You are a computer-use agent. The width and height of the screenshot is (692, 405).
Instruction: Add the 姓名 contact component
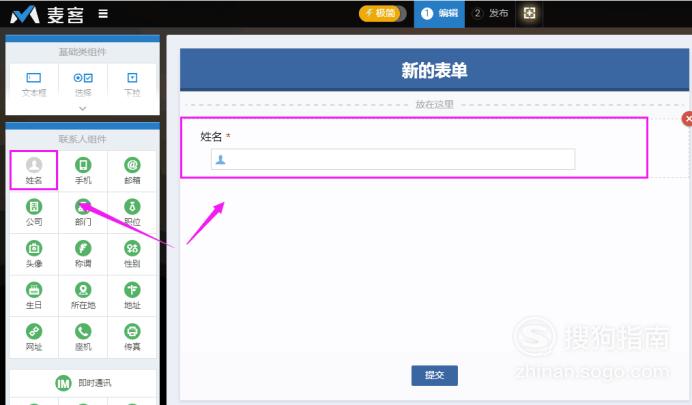pyautogui.click(x=34, y=171)
